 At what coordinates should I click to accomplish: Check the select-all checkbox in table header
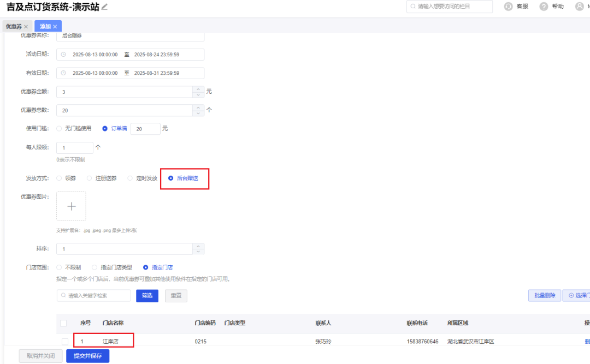63,323
